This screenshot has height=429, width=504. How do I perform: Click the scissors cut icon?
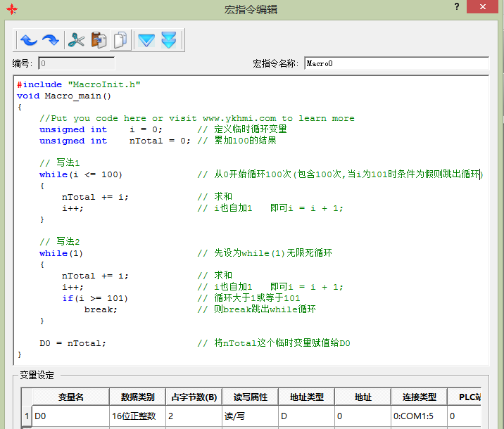[x=76, y=40]
